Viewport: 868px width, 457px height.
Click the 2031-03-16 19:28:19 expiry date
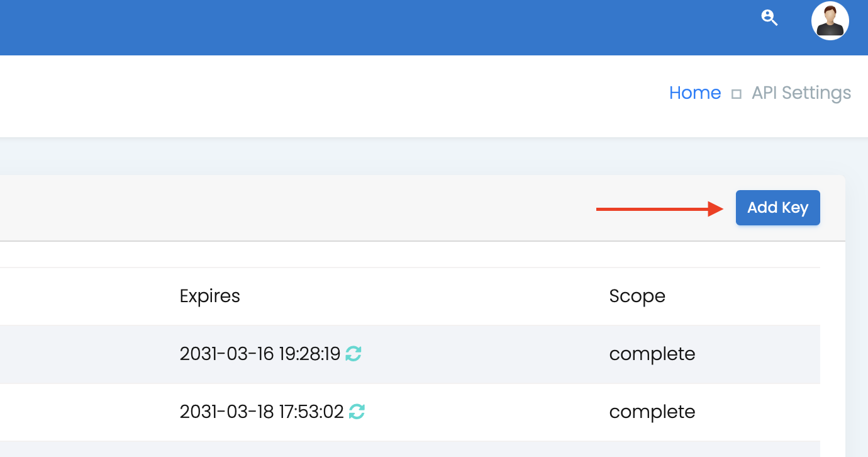tap(261, 354)
